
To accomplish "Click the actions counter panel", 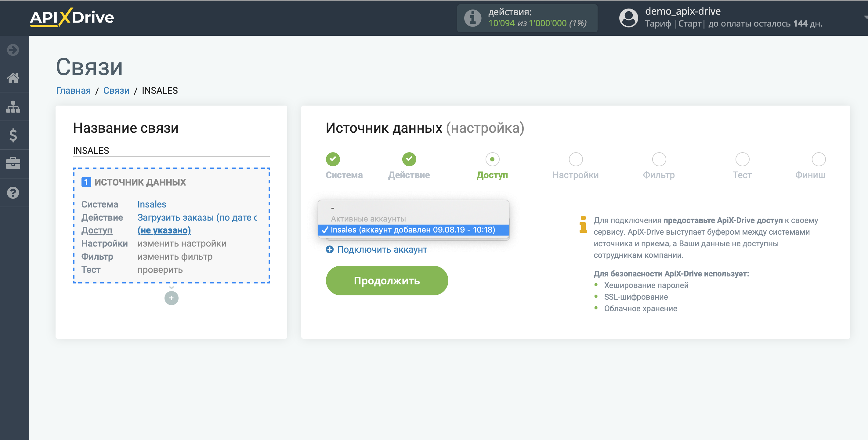I will coord(527,18).
